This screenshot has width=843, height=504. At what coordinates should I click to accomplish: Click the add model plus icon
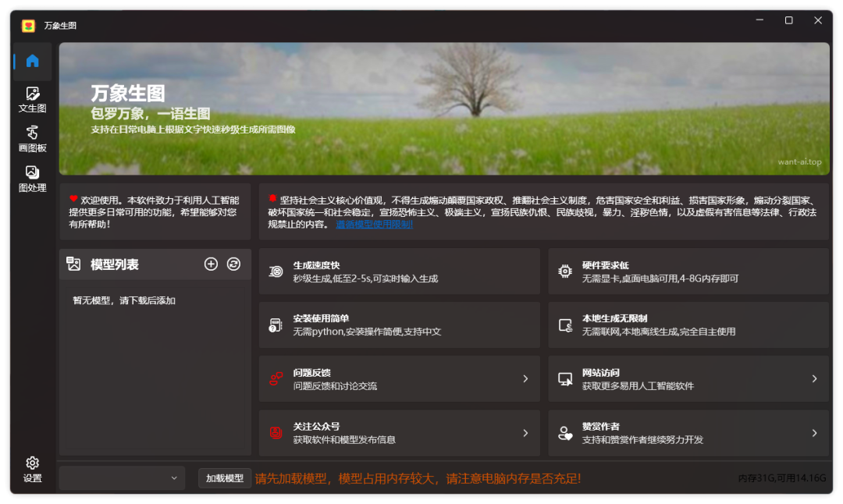pyautogui.click(x=211, y=264)
